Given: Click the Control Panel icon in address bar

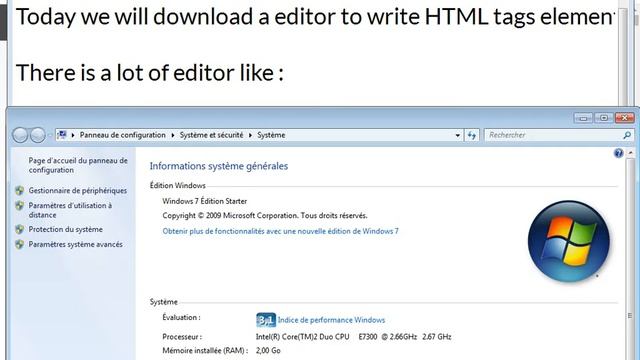Looking at the screenshot, I should coord(62,135).
